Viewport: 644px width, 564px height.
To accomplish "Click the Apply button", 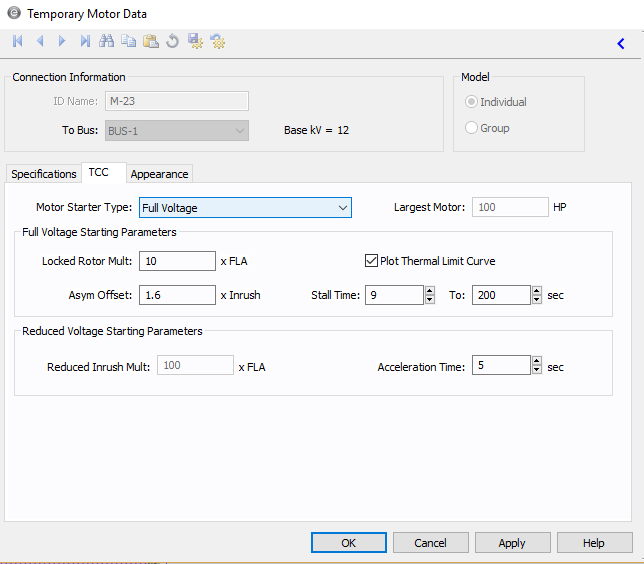I will pos(512,543).
